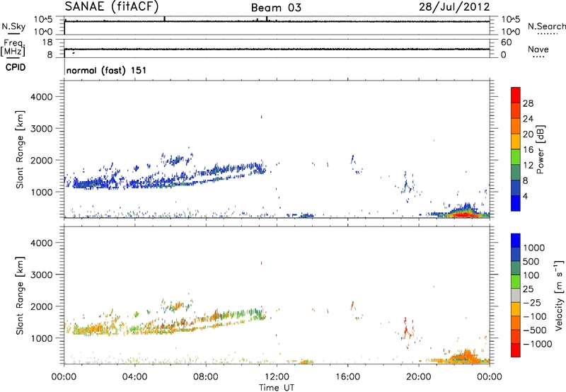The width and height of the screenshot is (566, 392).
Task: Click the 4000 tick in velocity panel
Action: 42,243
